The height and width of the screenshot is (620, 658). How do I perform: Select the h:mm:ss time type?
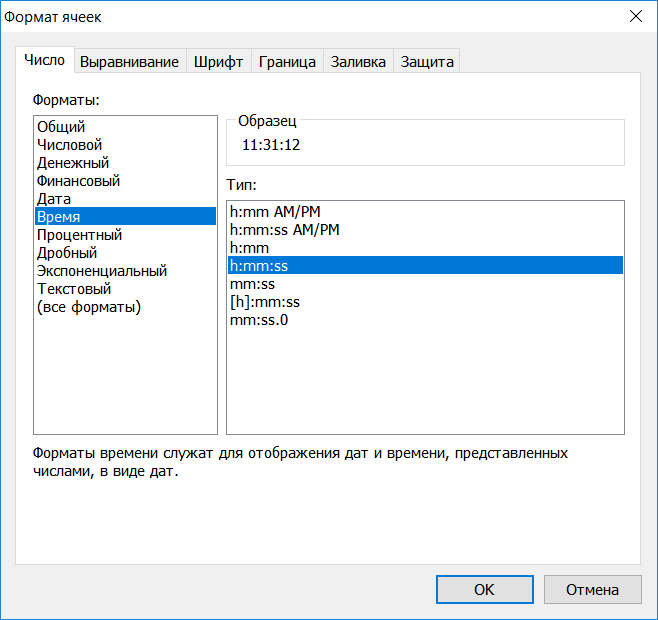coord(425,265)
